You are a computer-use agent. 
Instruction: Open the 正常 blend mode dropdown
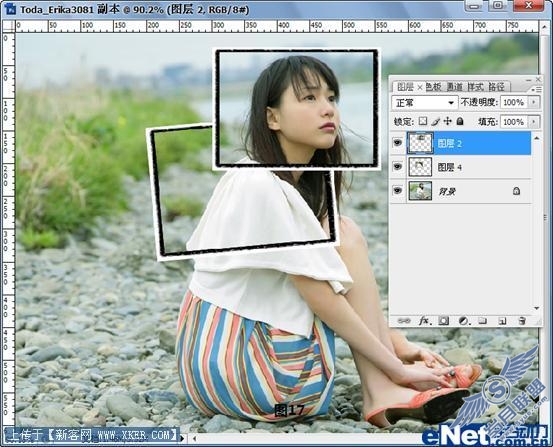pos(425,103)
